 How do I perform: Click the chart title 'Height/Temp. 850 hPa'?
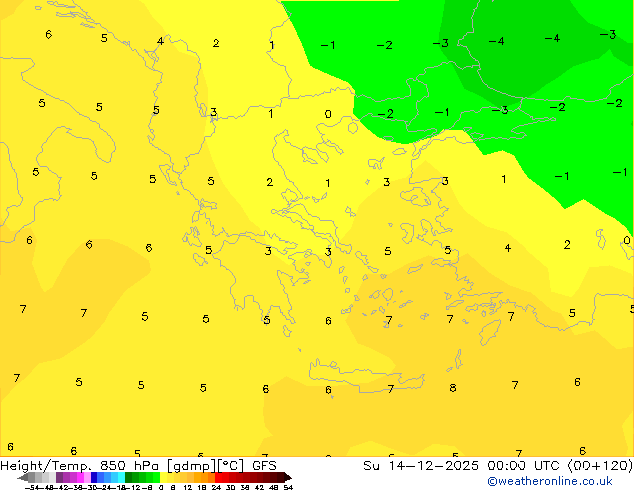(x=79, y=466)
